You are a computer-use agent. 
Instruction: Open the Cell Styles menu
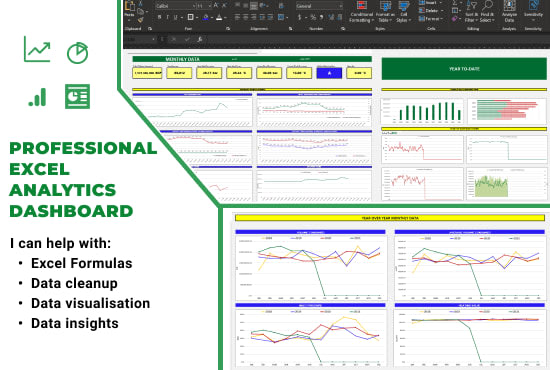coord(403,12)
